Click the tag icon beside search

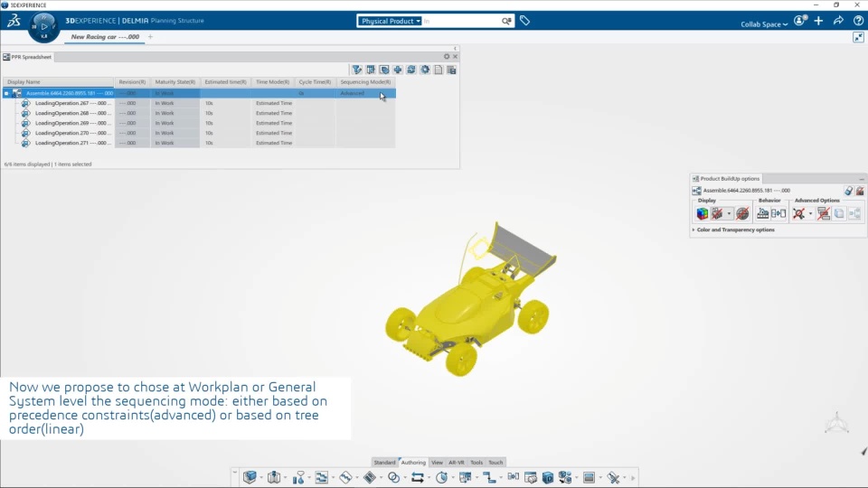[524, 21]
